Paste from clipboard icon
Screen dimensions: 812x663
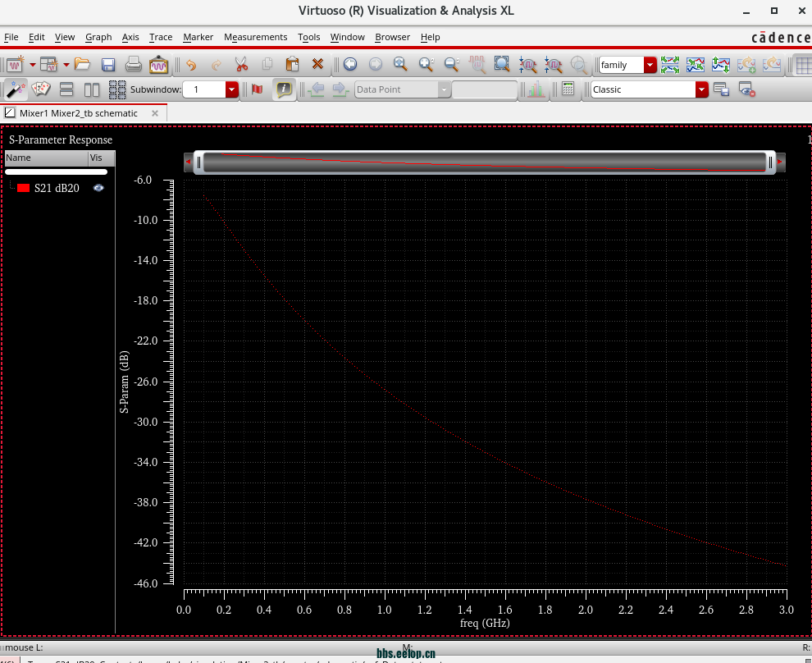click(292, 64)
